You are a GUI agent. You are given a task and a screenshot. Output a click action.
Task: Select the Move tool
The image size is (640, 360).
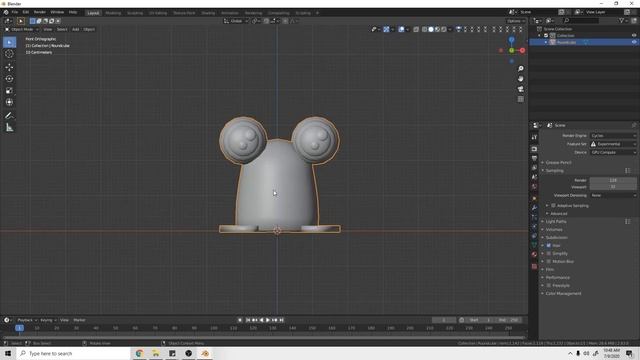pos(9,67)
